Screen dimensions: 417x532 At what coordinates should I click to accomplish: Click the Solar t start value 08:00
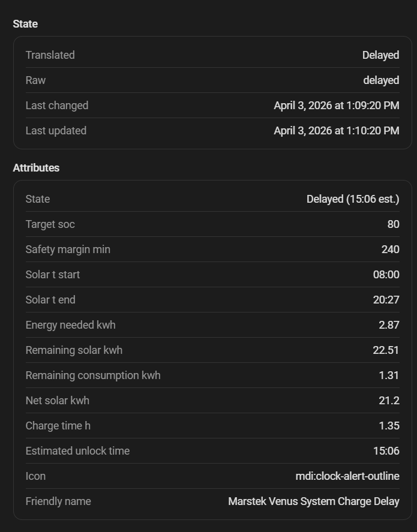[386, 275]
